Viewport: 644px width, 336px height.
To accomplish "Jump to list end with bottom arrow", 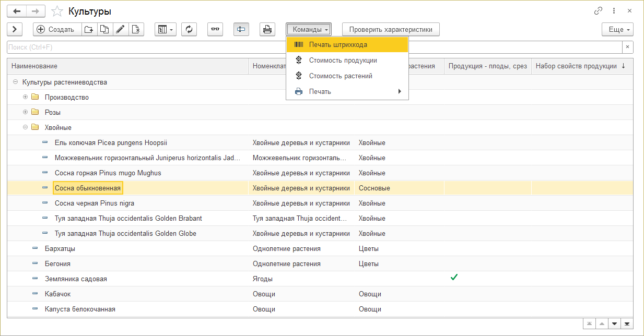I will (x=627, y=324).
